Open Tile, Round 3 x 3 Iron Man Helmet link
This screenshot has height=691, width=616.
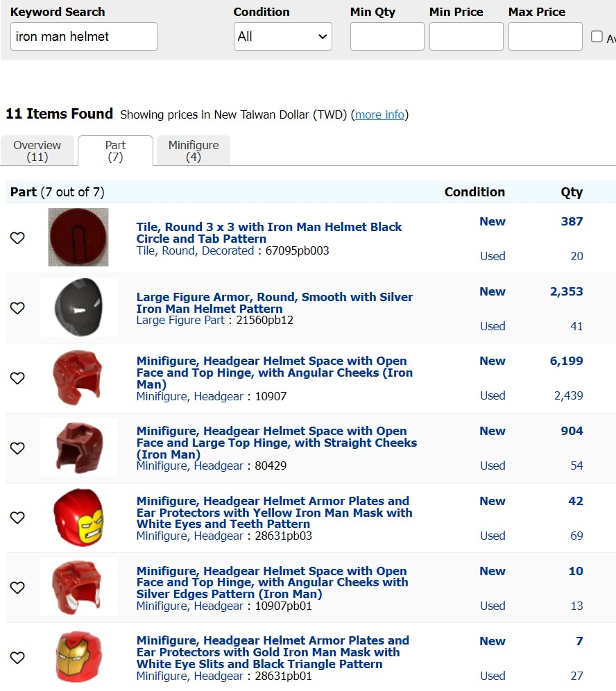click(x=268, y=232)
